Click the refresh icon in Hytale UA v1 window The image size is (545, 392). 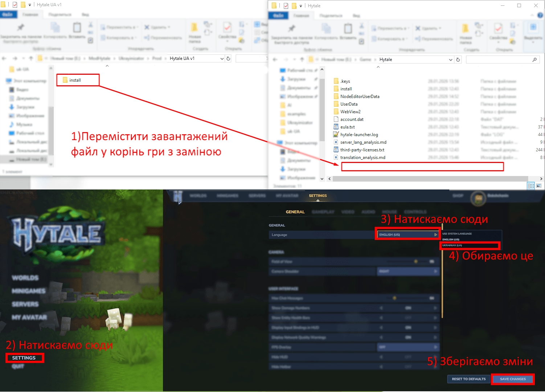(x=228, y=58)
